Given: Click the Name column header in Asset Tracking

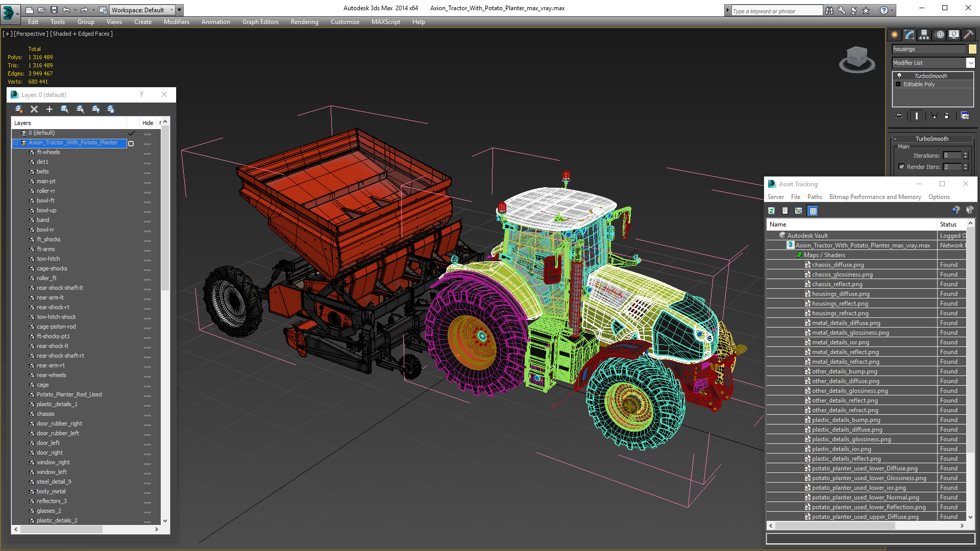Looking at the screenshot, I should (852, 224).
